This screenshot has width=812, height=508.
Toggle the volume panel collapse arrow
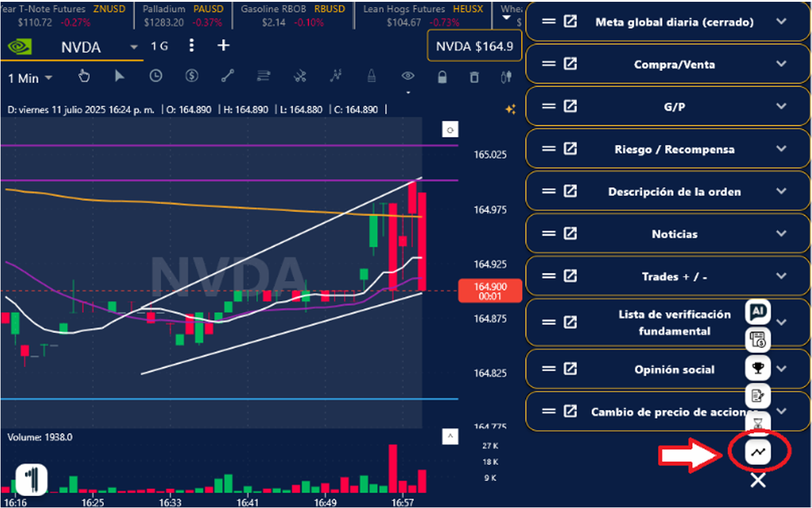point(450,437)
